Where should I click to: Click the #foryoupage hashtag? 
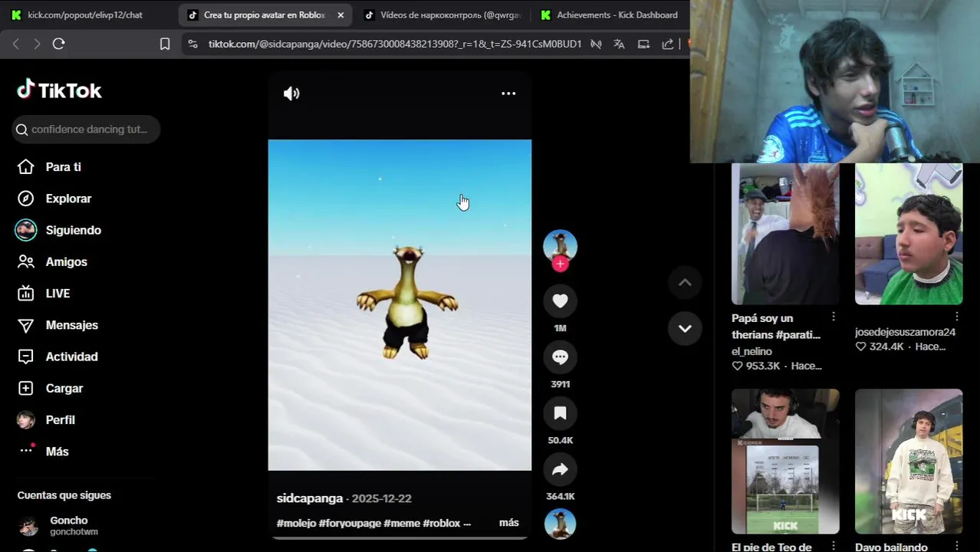click(350, 523)
